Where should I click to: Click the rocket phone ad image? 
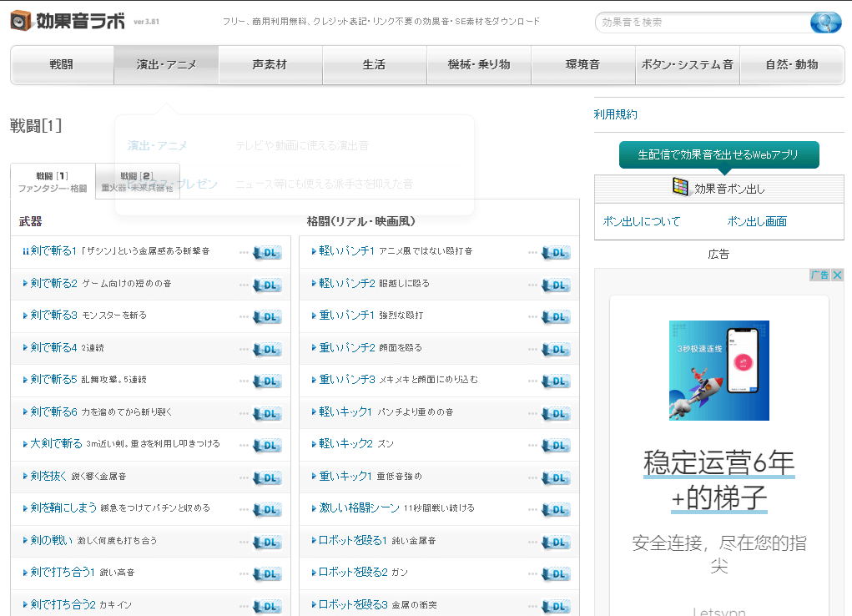[x=718, y=371]
